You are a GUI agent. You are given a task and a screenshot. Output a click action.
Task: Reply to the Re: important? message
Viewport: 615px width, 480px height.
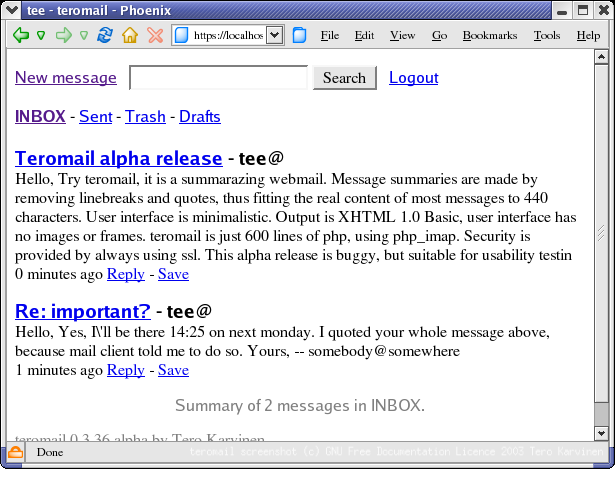pyautogui.click(x=126, y=370)
